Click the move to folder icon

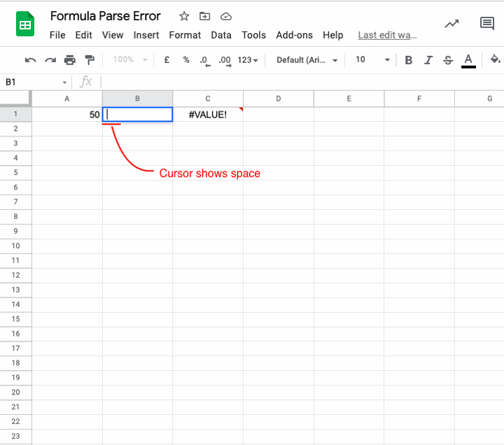click(x=204, y=16)
